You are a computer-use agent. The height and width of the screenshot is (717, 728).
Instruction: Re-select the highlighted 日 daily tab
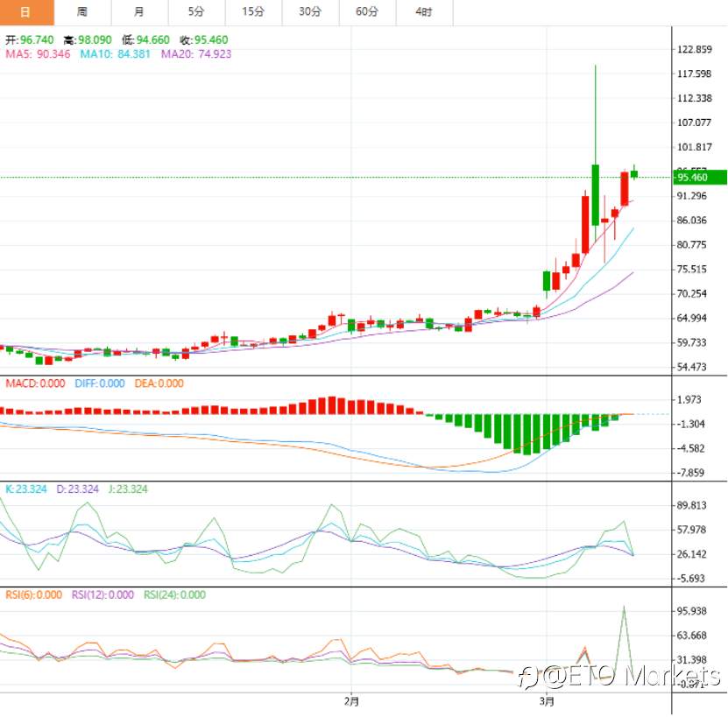(x=25, y=13)
